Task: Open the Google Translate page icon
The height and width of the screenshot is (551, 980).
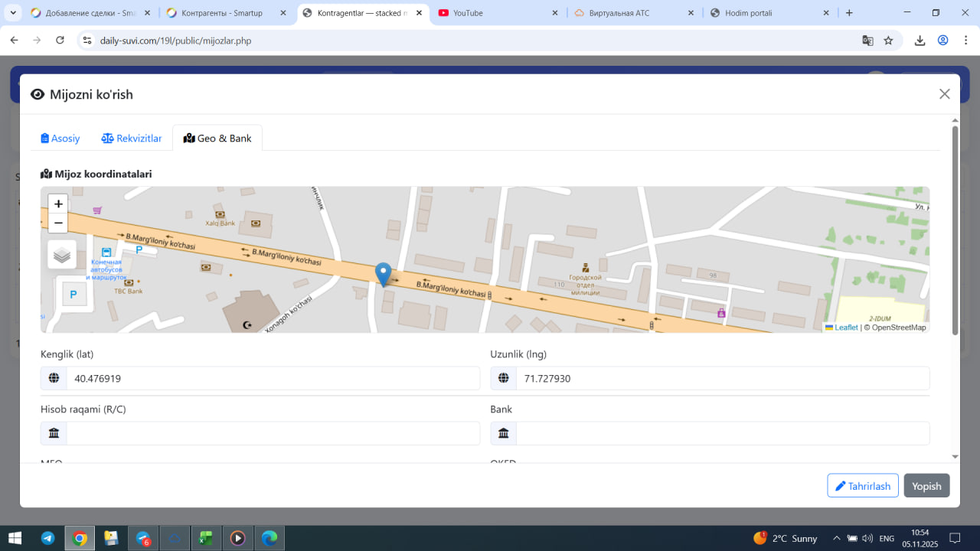Action: click(x=867, y=41)
